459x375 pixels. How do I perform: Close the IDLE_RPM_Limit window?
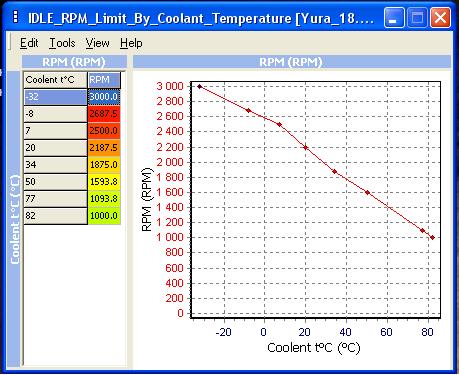[x=440, y=17]
